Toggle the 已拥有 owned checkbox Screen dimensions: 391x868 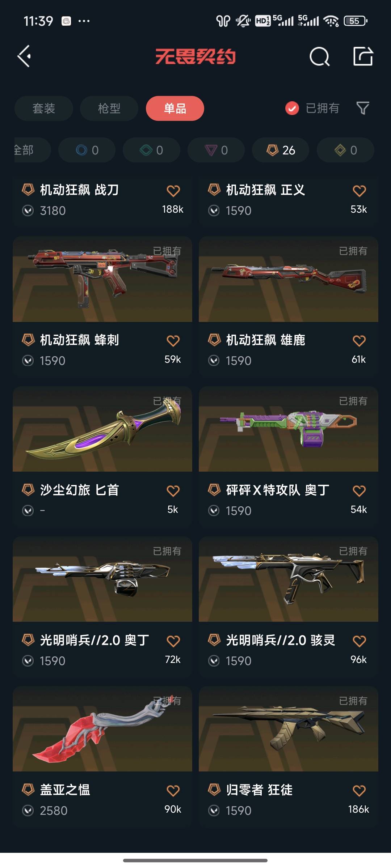292,108
